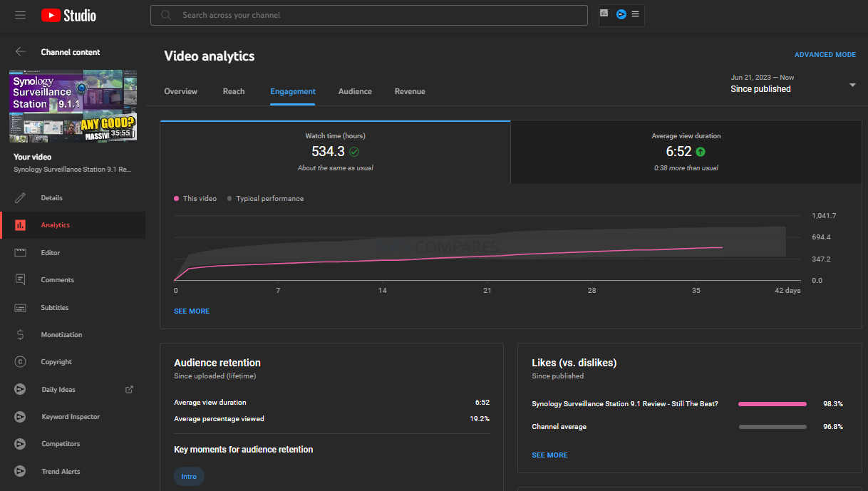The width and height of the screenshot is (868, 491).
Task: Click the Editor clapperboard icon
Action: coord(20,253)
